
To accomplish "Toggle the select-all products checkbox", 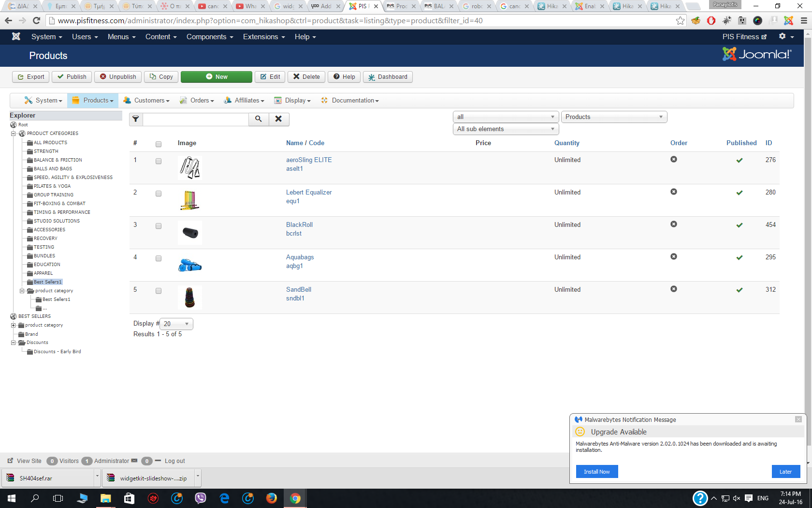I will (x=159, y=144).
